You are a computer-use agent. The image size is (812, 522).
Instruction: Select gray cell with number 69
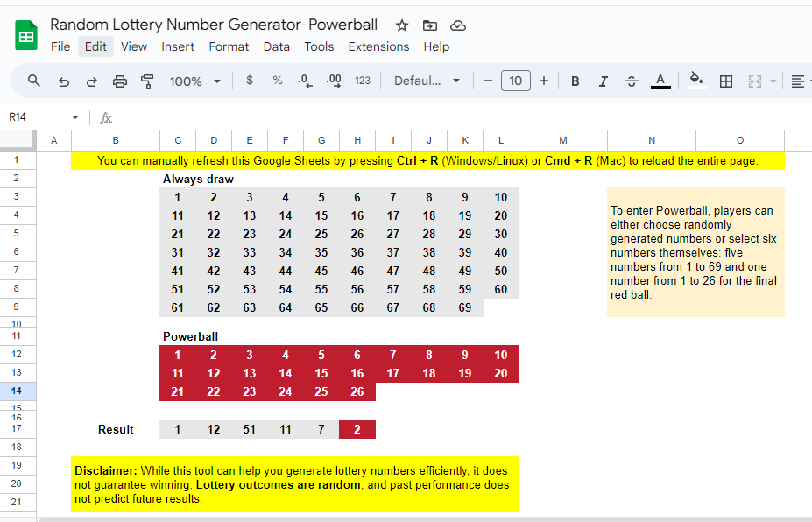pos(465,307)
